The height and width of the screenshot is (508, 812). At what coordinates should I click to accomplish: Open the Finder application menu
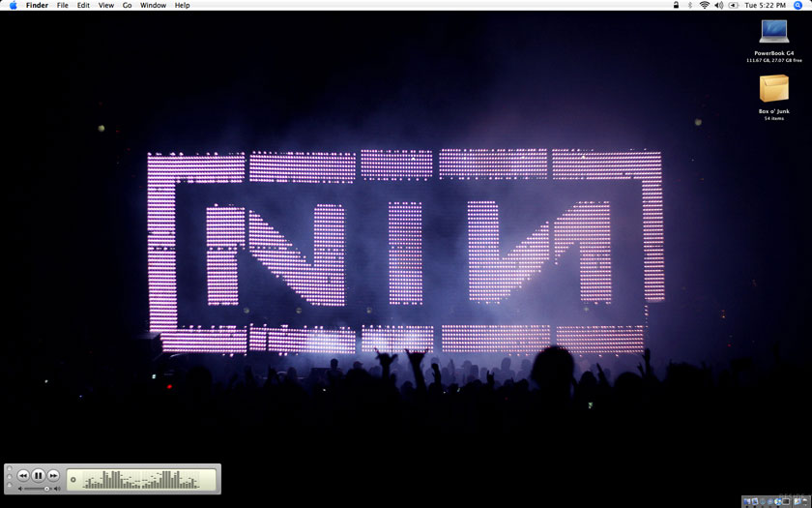(x=37, y=5)
